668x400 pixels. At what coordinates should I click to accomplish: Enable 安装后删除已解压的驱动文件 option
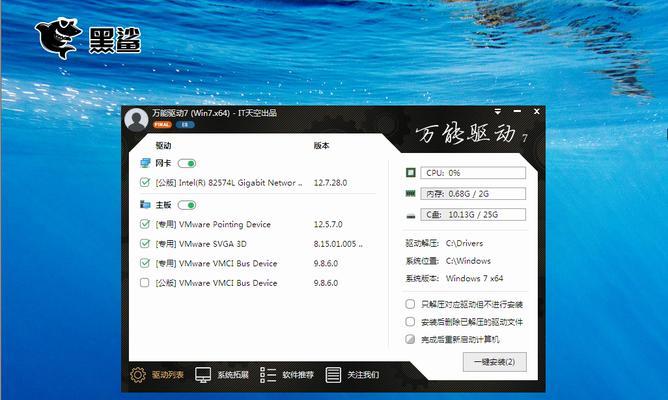(410, 322)
